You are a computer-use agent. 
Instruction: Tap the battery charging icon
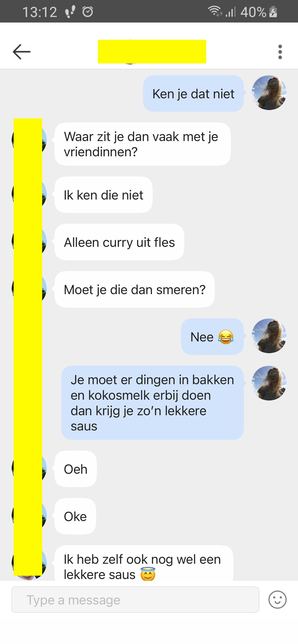(273, 12)
